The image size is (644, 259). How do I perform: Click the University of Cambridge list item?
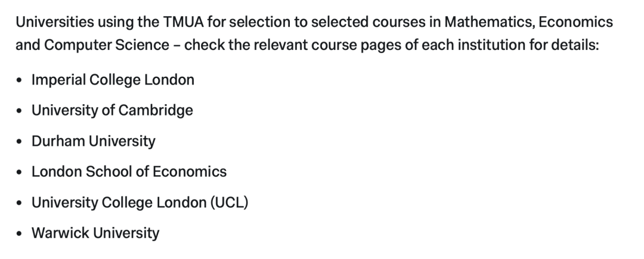point(112,111)
